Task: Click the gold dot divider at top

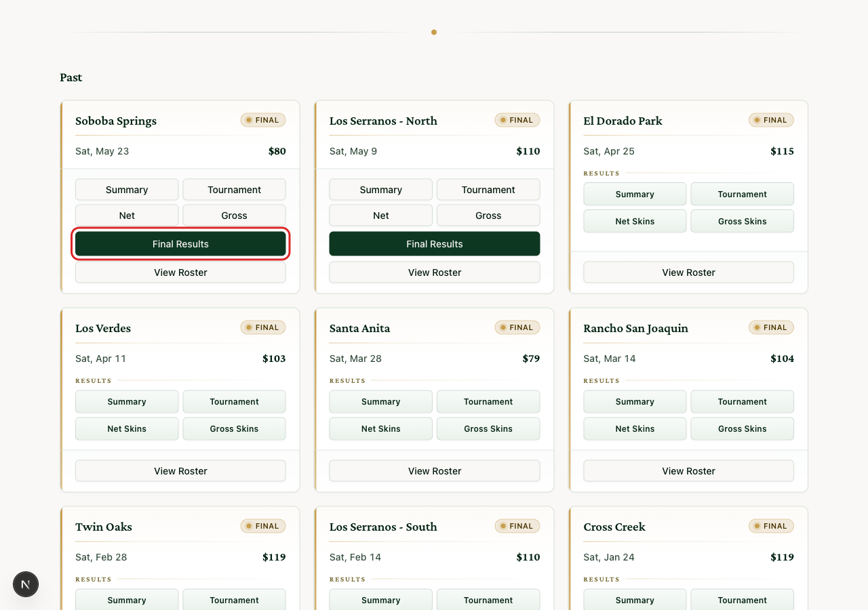Action: 434,32
